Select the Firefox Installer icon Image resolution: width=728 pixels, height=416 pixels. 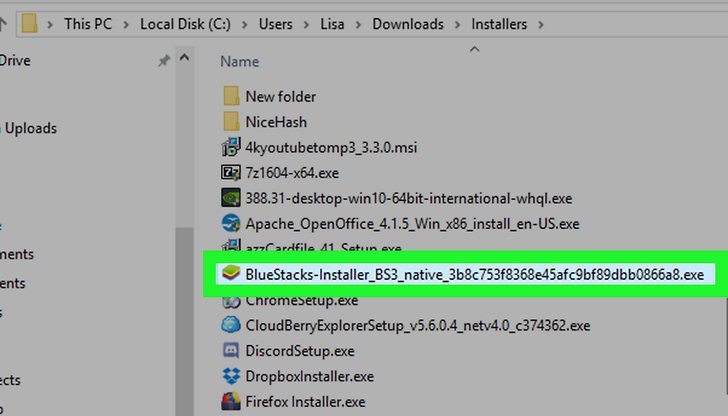tap(231, 401)
